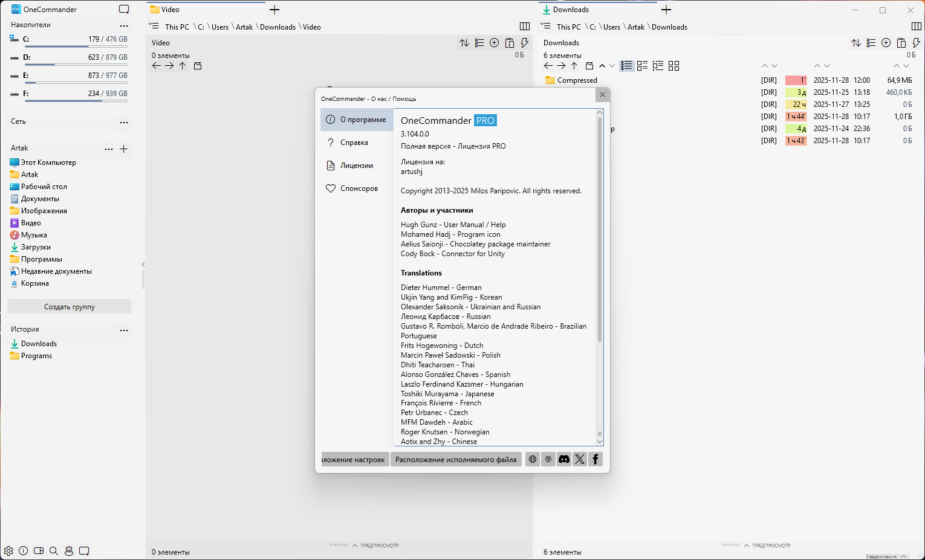
Task: Switch Downloads pane to tree list view
Action: [658, 66]
